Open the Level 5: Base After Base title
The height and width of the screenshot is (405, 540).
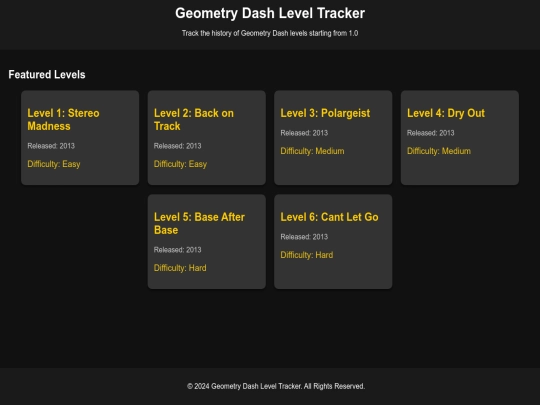199,224
